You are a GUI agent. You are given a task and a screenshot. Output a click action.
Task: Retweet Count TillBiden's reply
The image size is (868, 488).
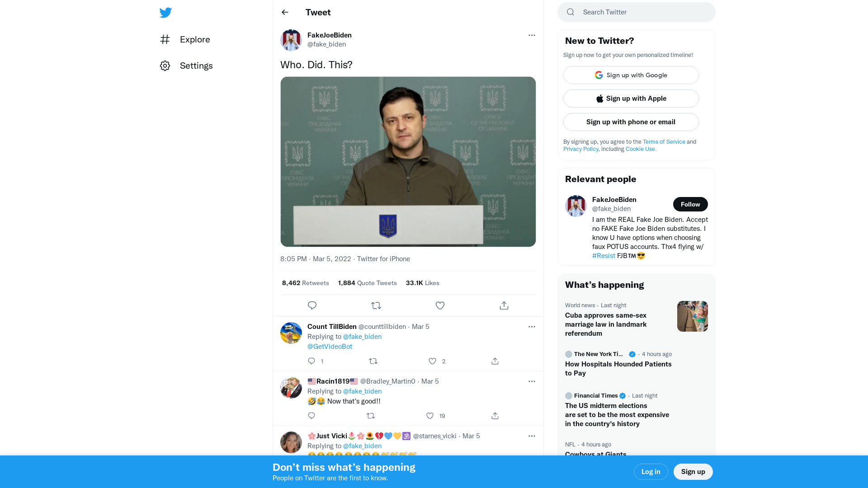(x=373, y=361)
